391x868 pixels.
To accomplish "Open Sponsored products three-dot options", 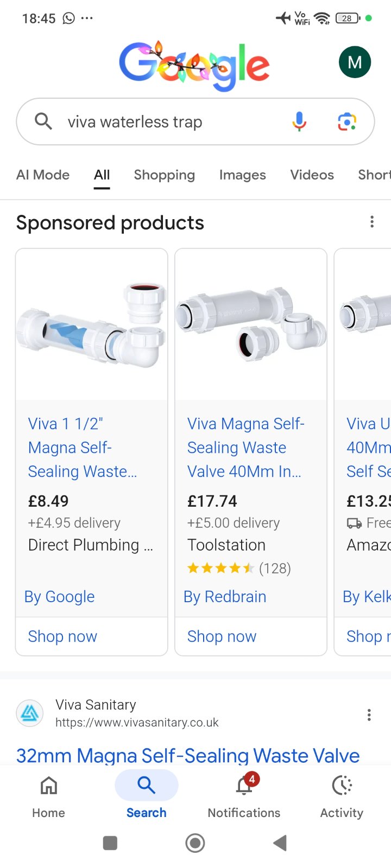I will 372,222.
